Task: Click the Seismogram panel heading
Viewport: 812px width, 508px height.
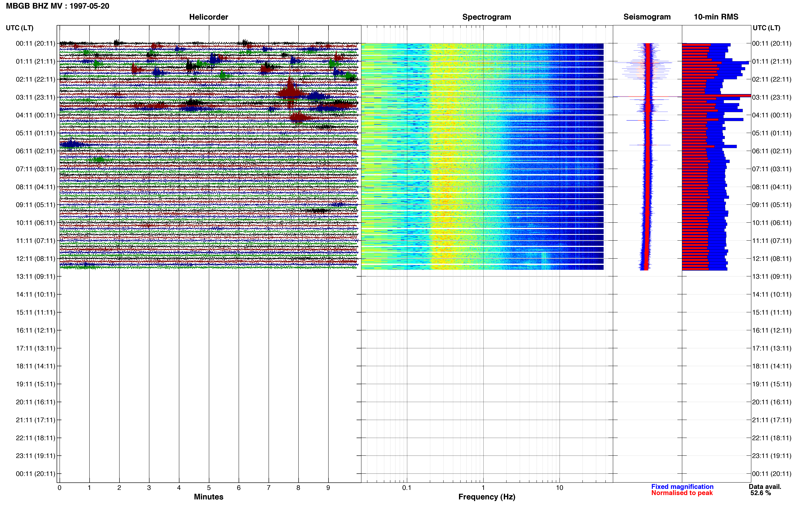Action: point(647,17)
